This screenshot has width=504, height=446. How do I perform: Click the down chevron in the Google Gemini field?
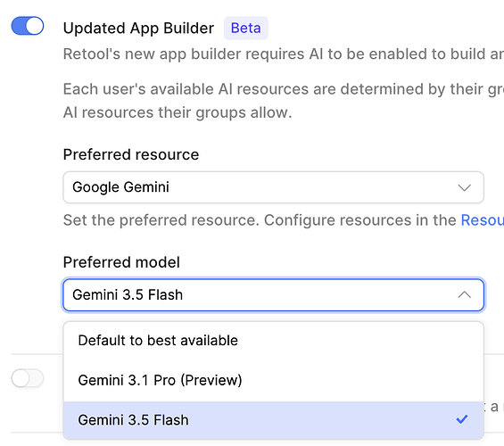point(464,187)
